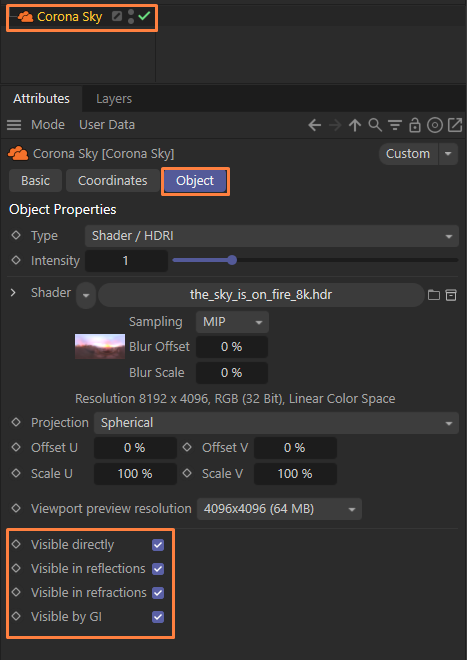Click the Intensity slider handle
467x660 pixels.
tap(232, 260)
